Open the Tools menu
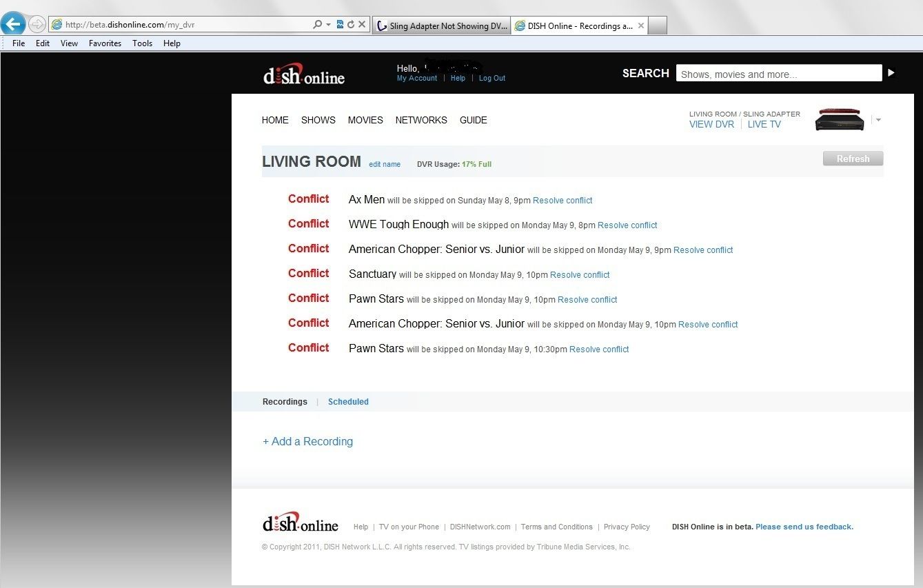Viewport: 923px width, 588px height. click(142, 43)
